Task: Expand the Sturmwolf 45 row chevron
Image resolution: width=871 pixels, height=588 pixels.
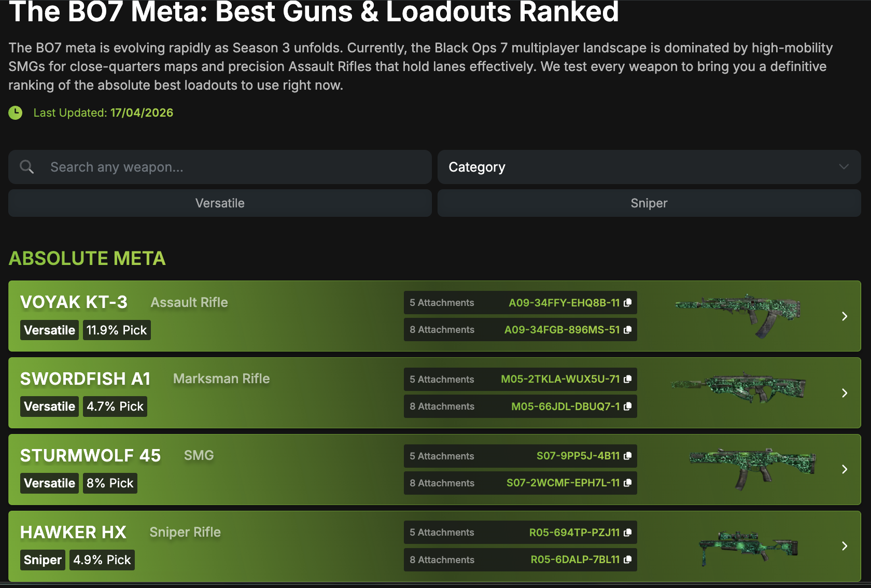Action: 845,469
